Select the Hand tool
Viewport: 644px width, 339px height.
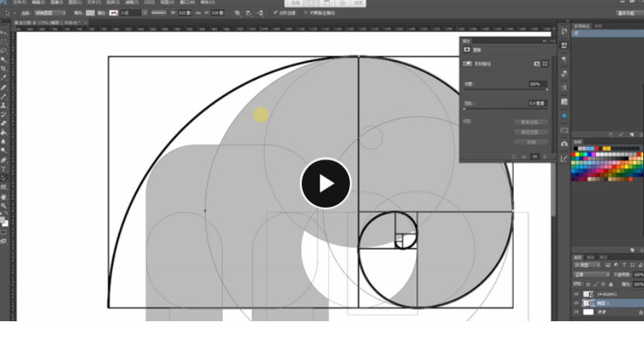pos(4,197)
